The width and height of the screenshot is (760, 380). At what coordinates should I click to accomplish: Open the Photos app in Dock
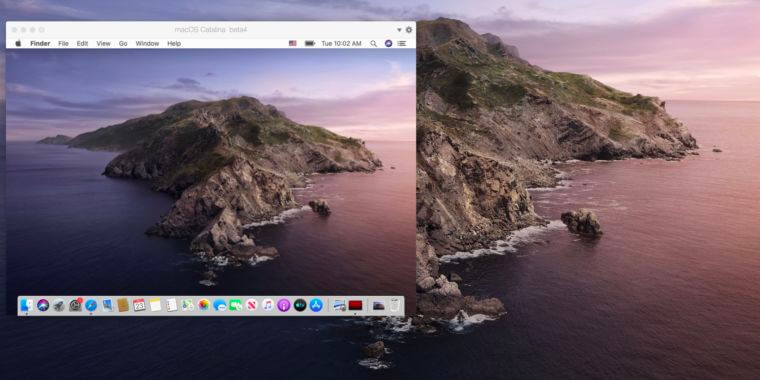point(204,305)
